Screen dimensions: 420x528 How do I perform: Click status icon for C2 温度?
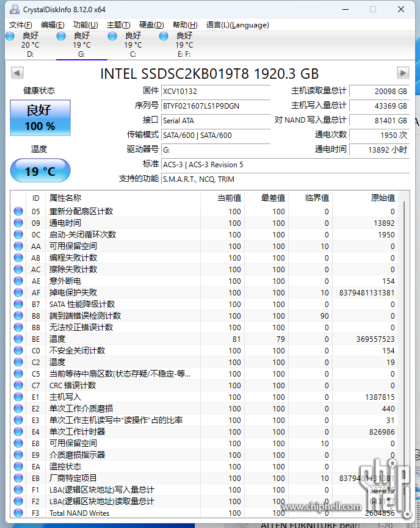pyautogui.click(x=18, y=363)
